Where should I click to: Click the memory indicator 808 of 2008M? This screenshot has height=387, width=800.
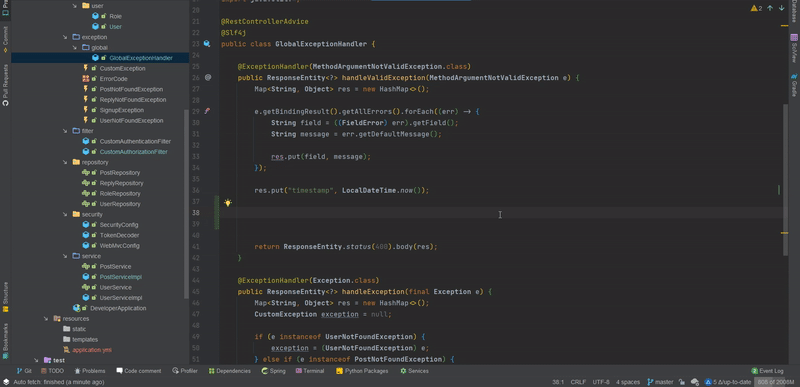pos(775,382)
